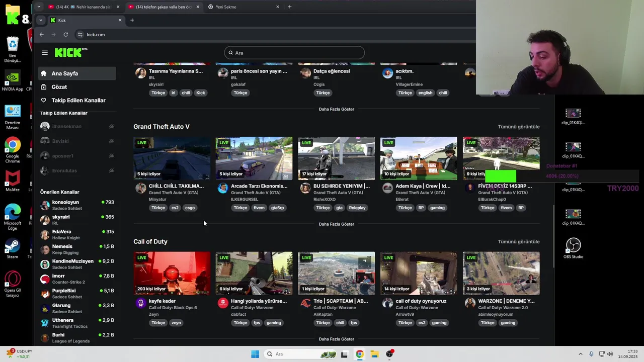Open the Kick hamburger menu
The width and height of the screenshot is (644, 362).
(45, 52)
